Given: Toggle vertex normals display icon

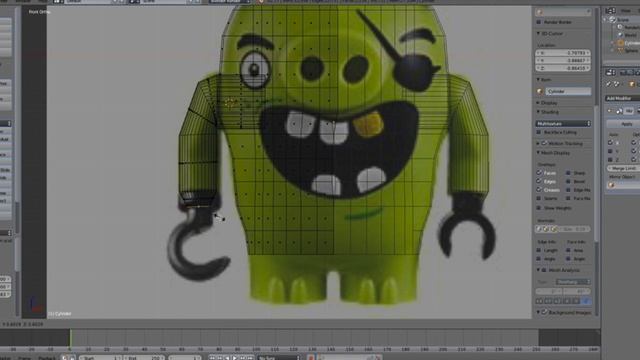Looking at the screenshot, I should pyautogui.click(x=539, y=229).
